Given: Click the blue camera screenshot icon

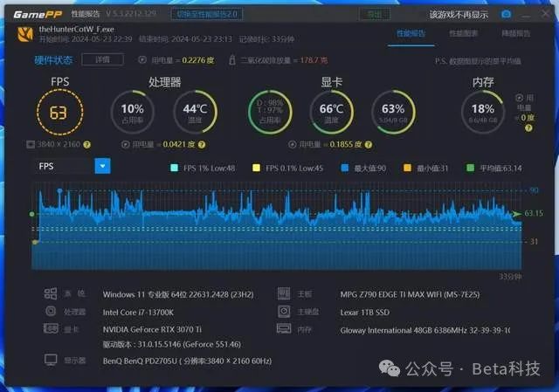Looking at the screenshot, I should 506,14.
